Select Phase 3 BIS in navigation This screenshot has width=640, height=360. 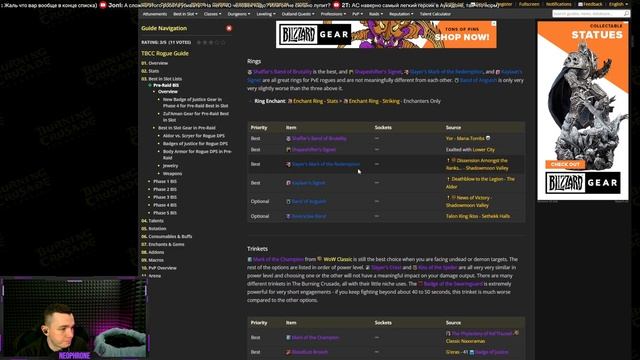[x=165, y=197]
